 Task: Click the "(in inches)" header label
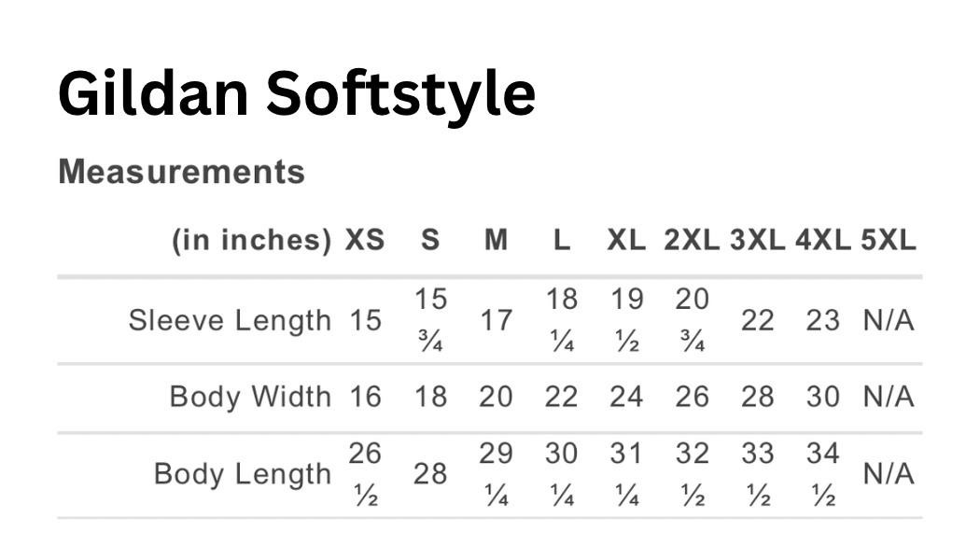point(251,240)
